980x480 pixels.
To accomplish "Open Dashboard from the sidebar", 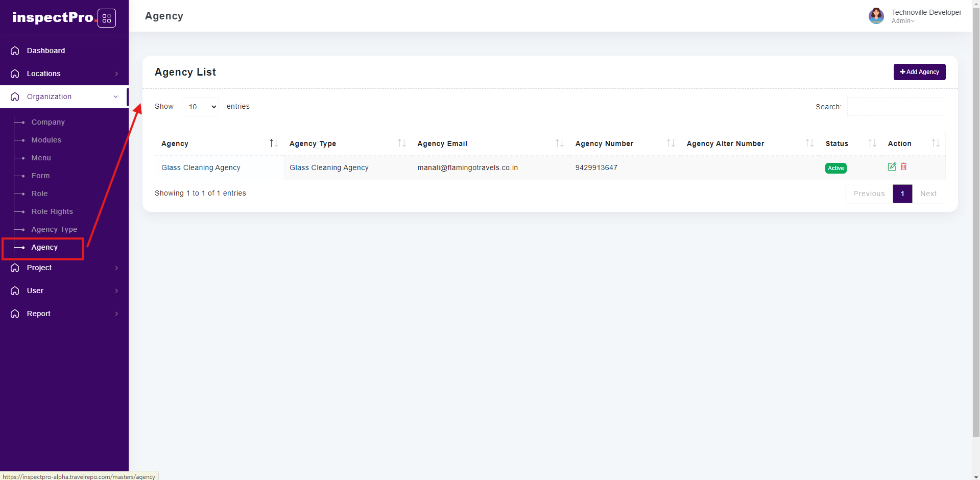I will [x=46, y=51].
